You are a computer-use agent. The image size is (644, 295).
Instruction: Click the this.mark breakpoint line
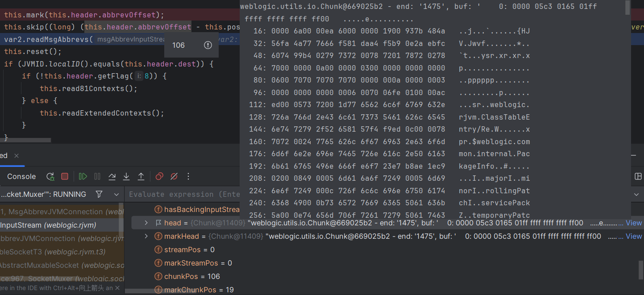click(x=84, y=15)
